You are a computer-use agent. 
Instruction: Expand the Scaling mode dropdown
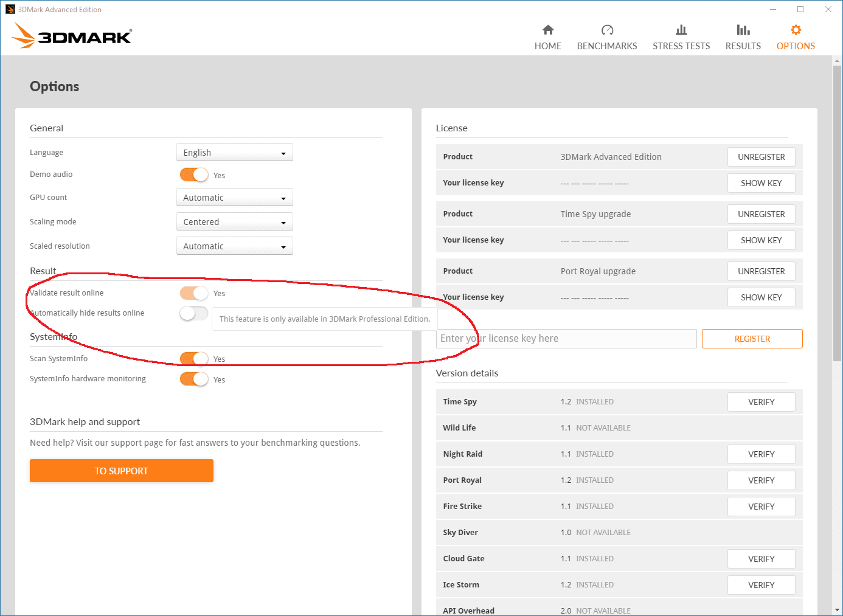coord(235,221)
